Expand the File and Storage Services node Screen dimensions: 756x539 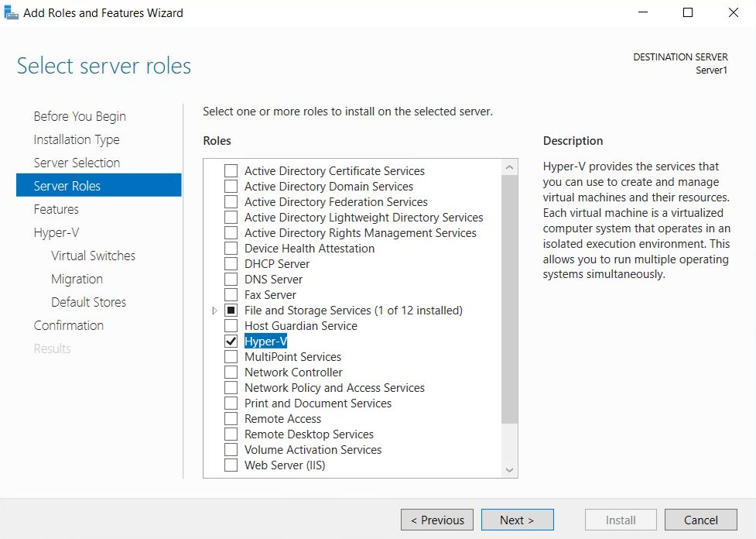(214, 310)
